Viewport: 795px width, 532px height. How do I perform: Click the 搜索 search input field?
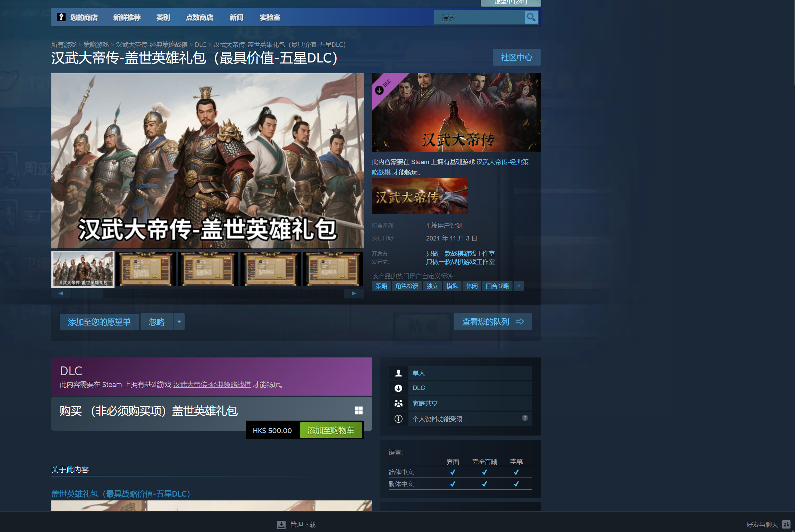pyautogui.click(x=479, y=17)
